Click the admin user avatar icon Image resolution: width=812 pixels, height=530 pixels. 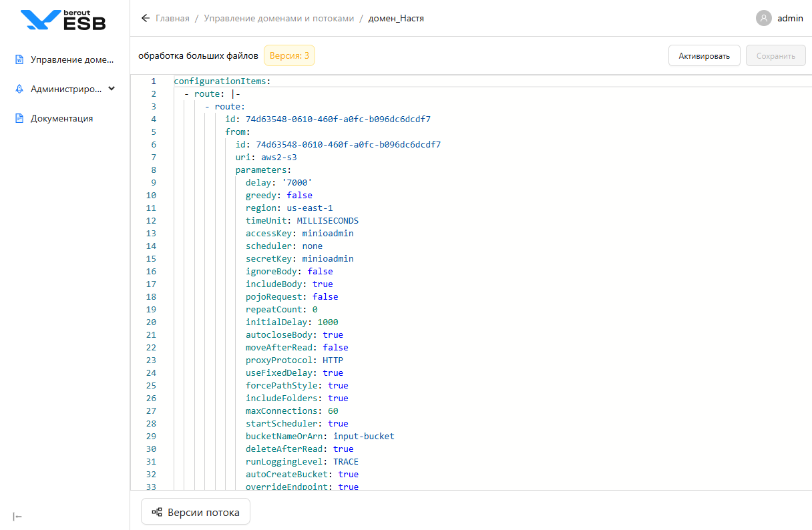[x=764, y=18]
